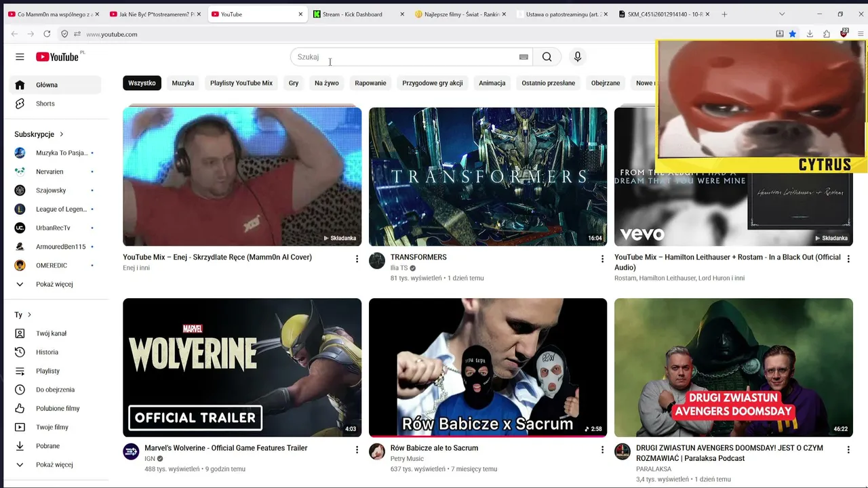The image size is (868, 488).
Task: Select the Playlisty YouTube Mix chip
Action: tap(241, 83)
